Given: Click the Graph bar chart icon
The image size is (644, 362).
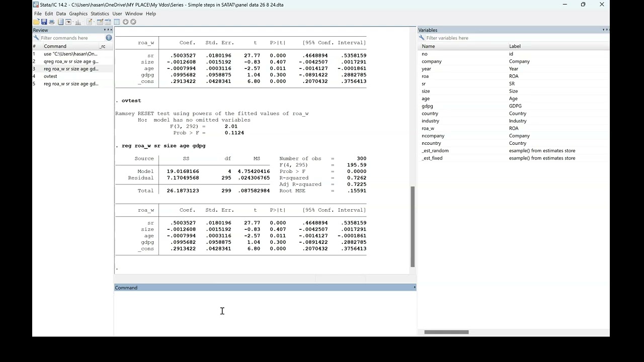Looking at the screenshot, I should 78,22.
